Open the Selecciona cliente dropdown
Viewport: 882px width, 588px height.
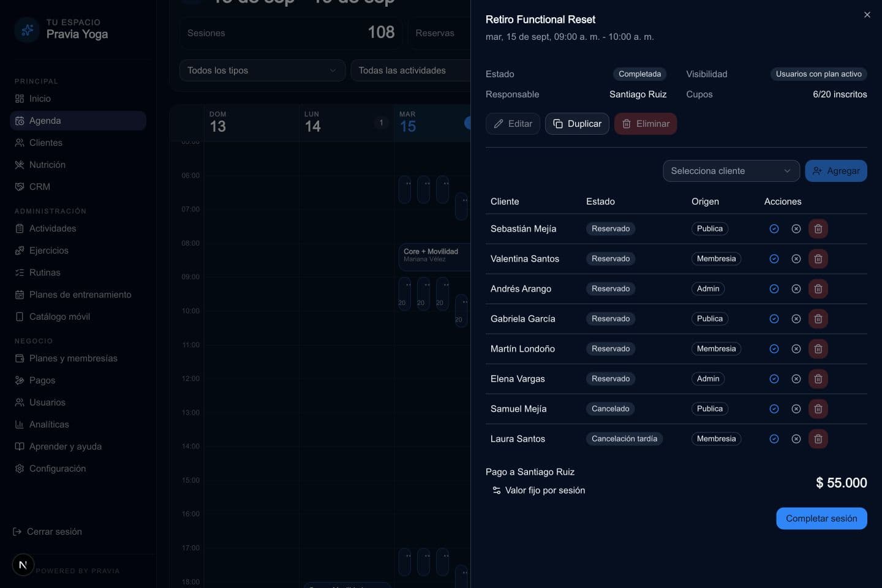point(731,171)
